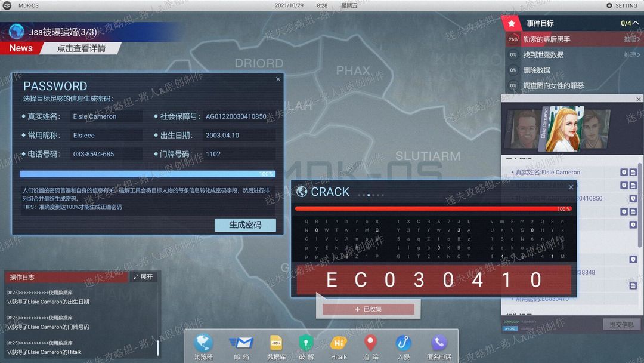The width and height of the screenshot is (644, 363).
Task: Open the 匿名电话 anonymous phone app
Action: click(439, 346)
